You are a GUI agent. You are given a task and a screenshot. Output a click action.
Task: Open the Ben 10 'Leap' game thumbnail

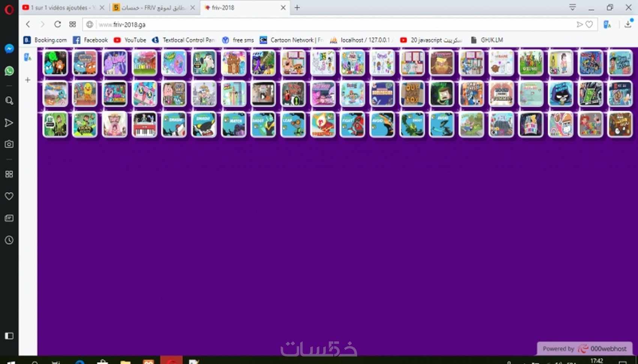pos(293,125)
